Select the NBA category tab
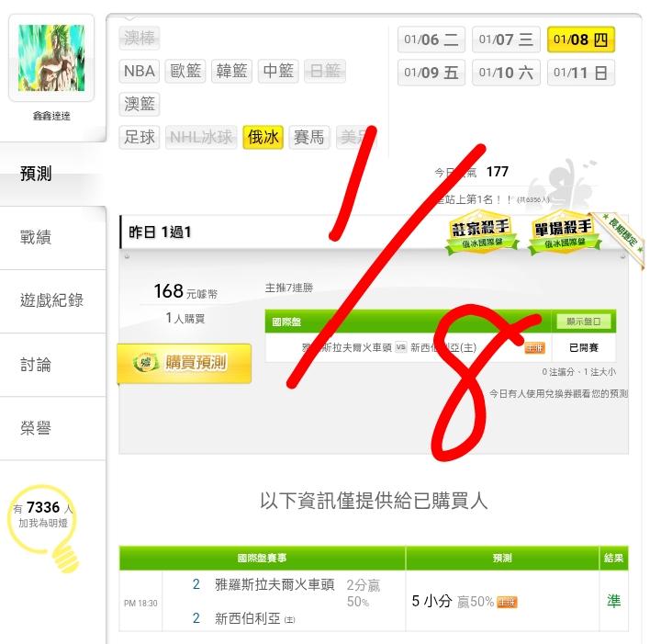661x644 pixels. 140,71
